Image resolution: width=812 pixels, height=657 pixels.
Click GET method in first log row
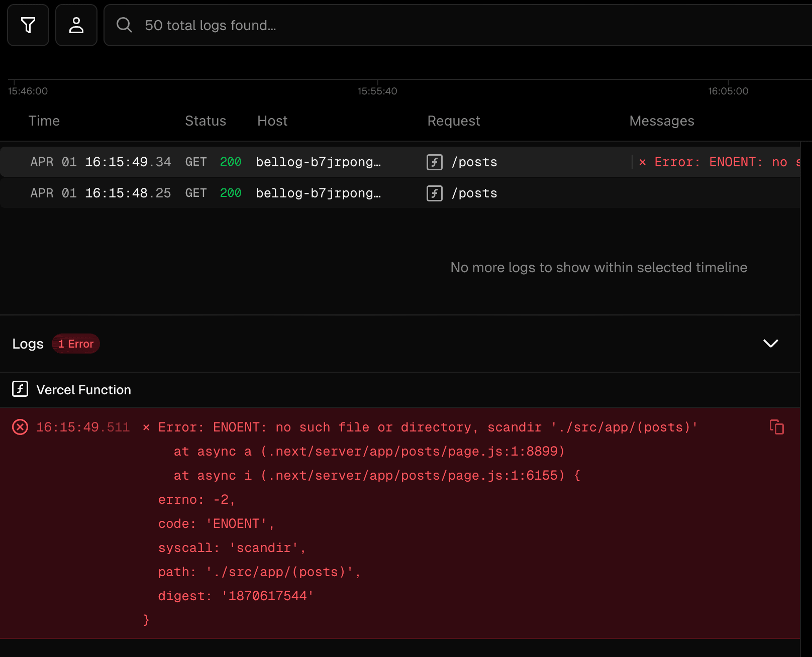pos(196,162)
